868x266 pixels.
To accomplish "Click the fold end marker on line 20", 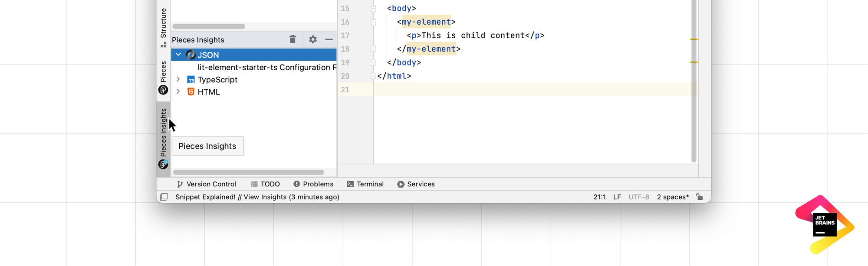I will click(x=373, y=76).
